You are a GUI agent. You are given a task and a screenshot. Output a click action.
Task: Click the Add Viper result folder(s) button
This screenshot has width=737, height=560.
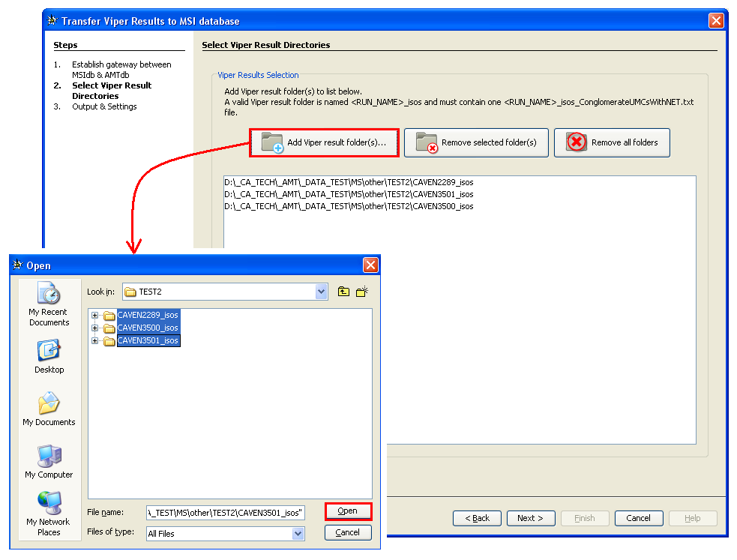[x=323, y=142]
